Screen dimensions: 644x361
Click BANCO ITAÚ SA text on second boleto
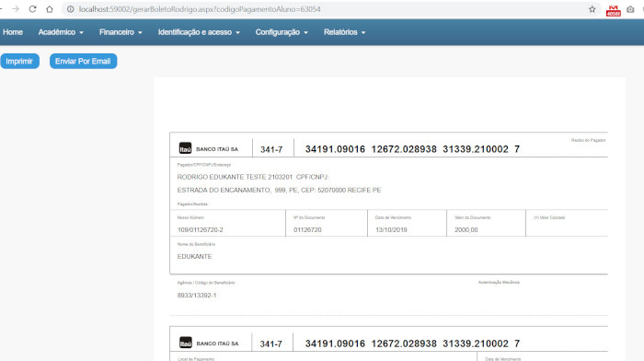coord(217,344)
